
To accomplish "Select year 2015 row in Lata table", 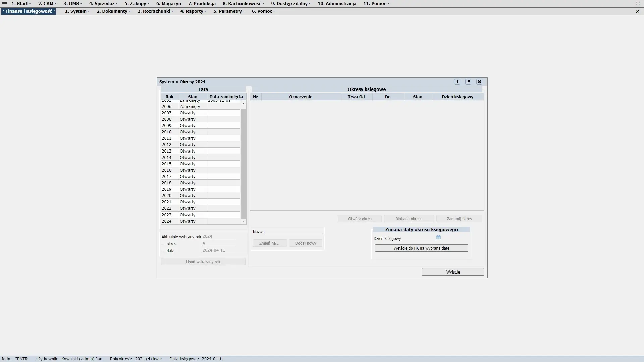I will point(188,164).
